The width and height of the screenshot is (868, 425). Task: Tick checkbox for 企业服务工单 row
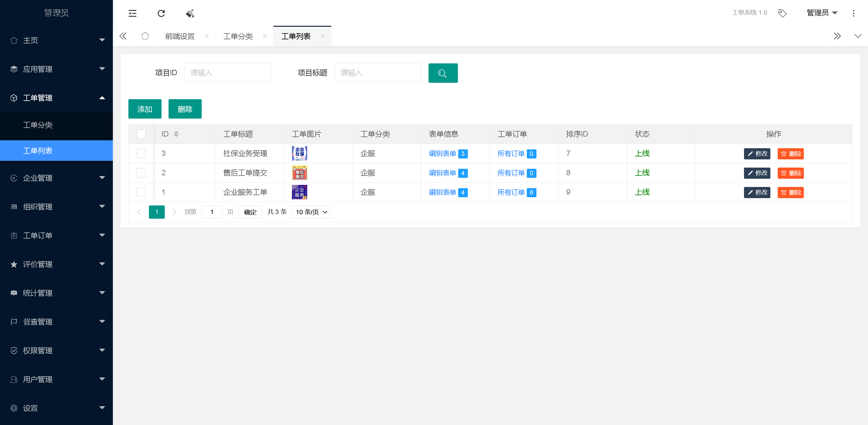click(141, 192)
